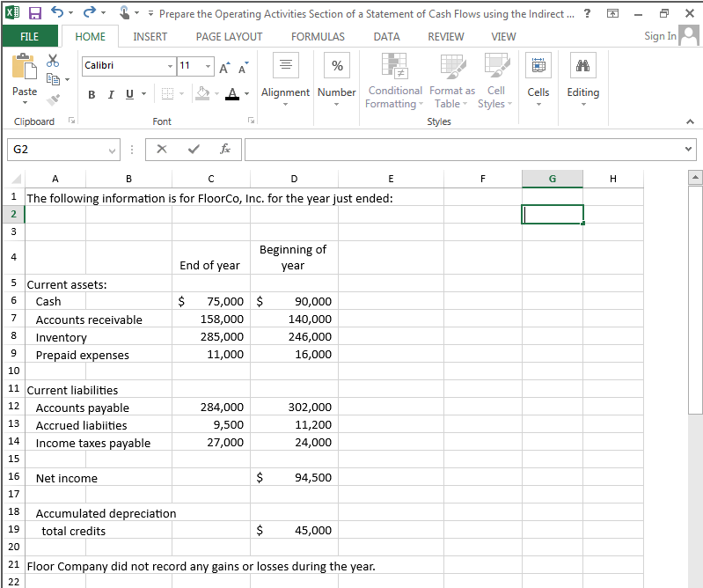Open the Customize Quick Access Toolbar dropdown

150,13
